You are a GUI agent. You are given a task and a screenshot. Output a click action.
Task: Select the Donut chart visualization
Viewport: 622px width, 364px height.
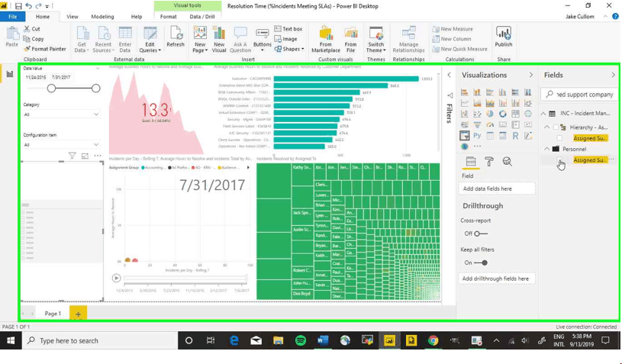(x=502, y=114)
